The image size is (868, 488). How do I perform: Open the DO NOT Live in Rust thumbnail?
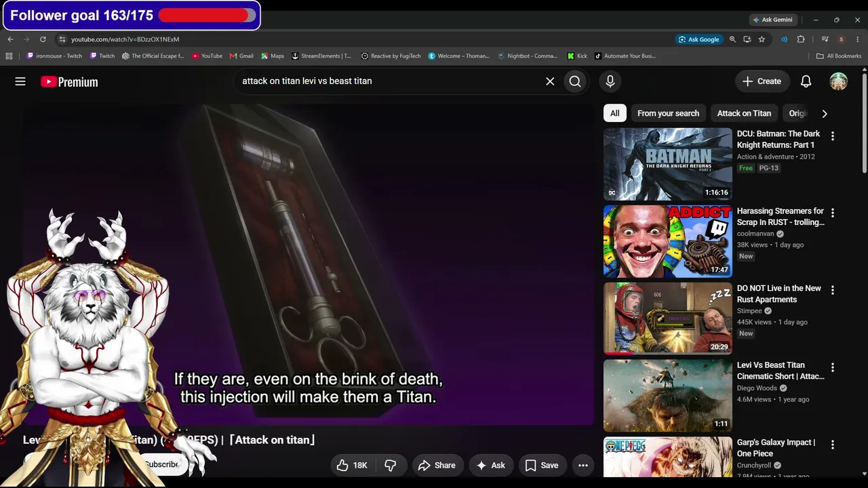pyautogui.click(x=668, y=319)
